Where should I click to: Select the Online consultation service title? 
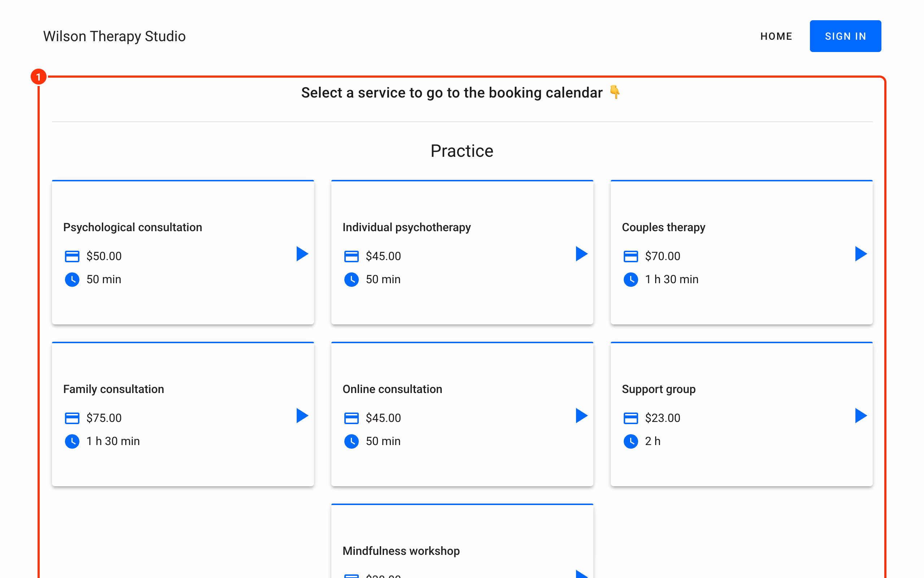click(392, 389)
